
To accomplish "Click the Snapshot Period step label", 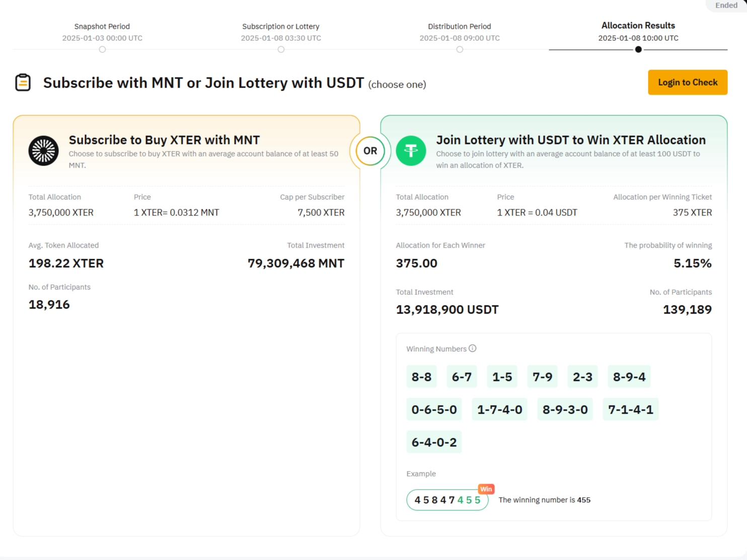I will (102, 26).
